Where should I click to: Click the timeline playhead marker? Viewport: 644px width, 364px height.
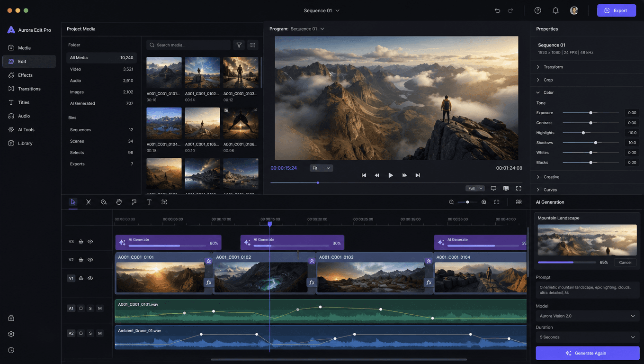tap(269, 224)
